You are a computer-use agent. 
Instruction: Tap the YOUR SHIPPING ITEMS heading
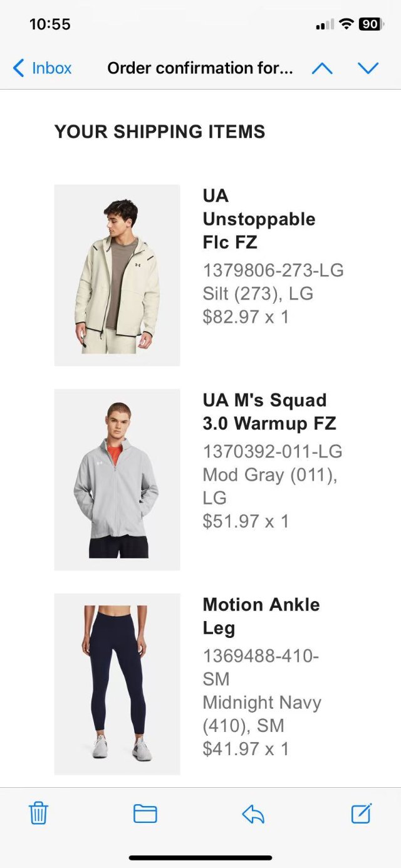tap(160, 132)
